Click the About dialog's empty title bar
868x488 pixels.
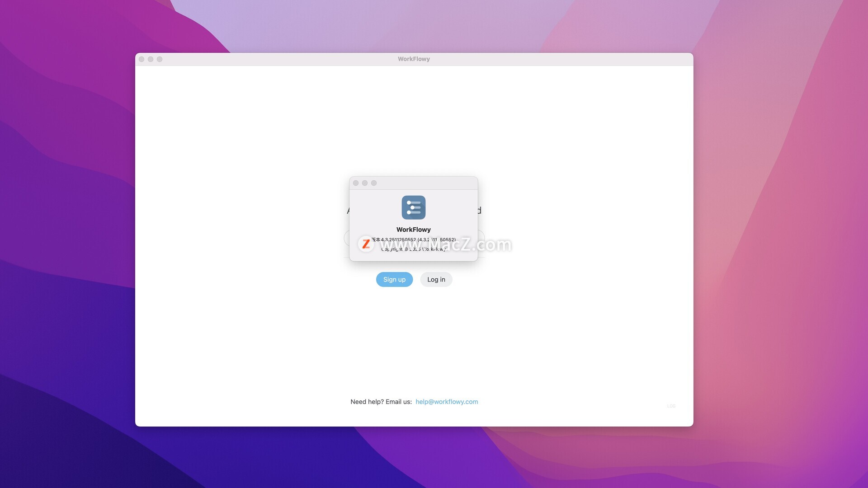coord(425,183)
